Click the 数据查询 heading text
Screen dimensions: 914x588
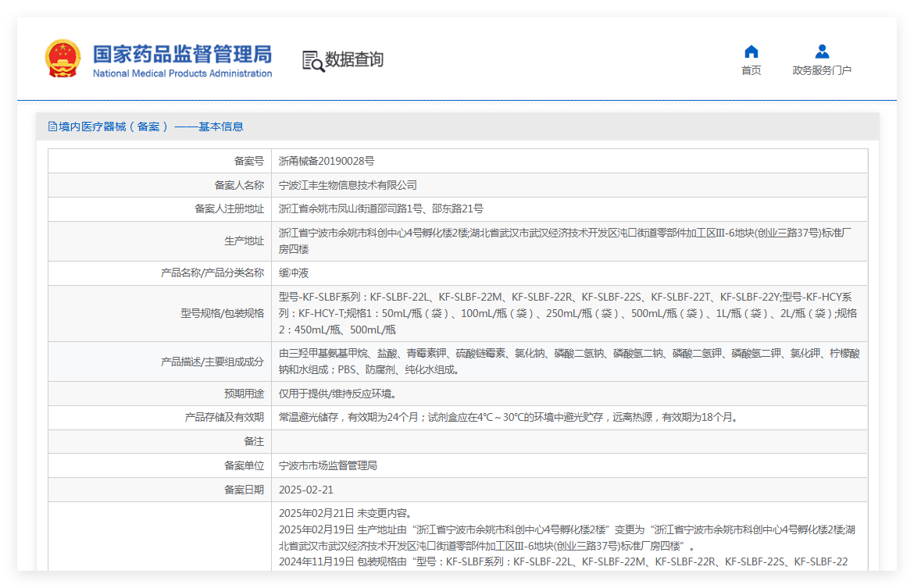(355, 59)
